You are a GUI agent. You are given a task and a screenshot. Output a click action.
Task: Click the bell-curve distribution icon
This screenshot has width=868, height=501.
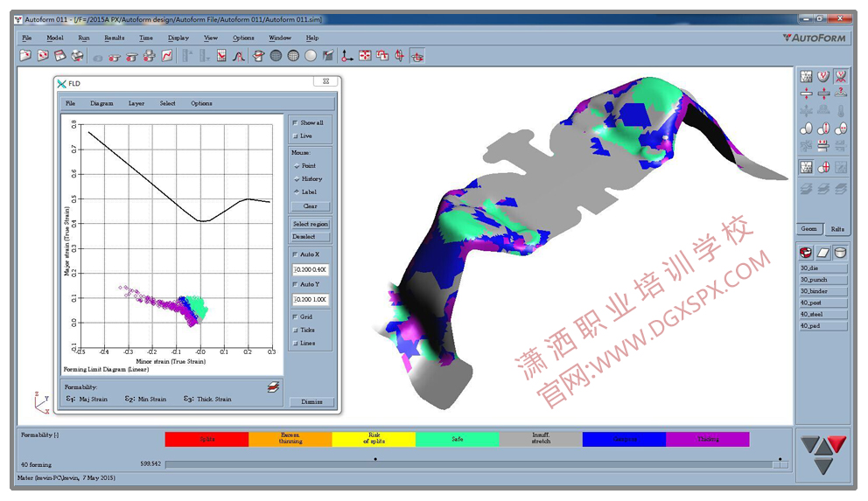pyautogui.click(x=239, y=55)
